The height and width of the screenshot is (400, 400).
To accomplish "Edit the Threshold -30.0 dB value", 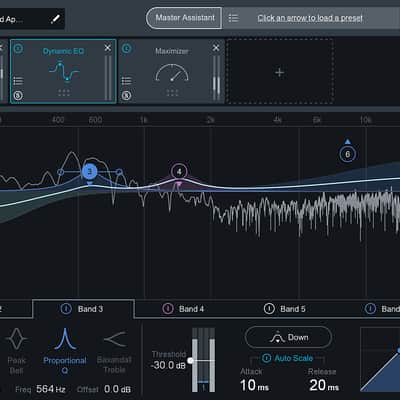I will click(168, 366).
